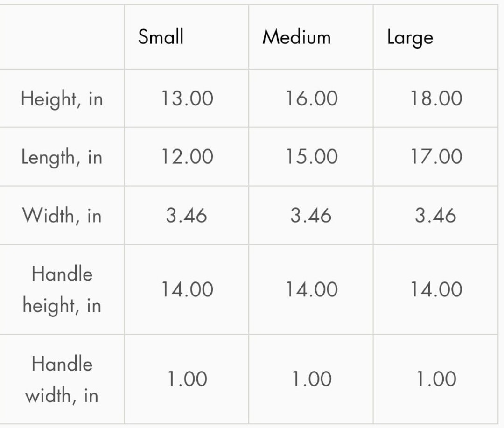The image size is (504, 428).
Task: Select the Small height value 13.00
Action: click(187, 98)
